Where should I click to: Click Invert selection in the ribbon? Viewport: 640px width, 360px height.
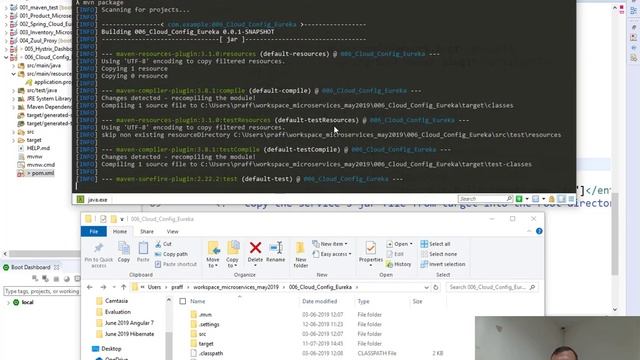click(443, 264)
